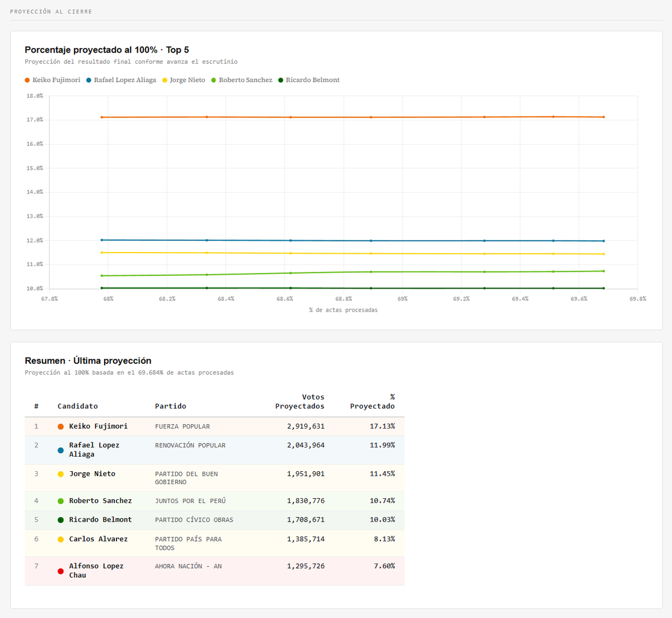
Task: Click first blue data point of Lopez Aliaga line
Action: (x=101, y=240)
